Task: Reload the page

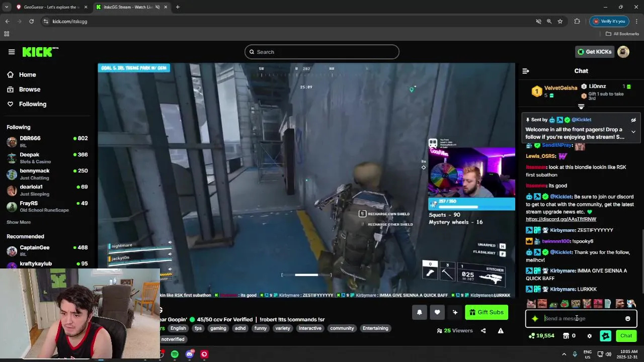Action: 31,21
